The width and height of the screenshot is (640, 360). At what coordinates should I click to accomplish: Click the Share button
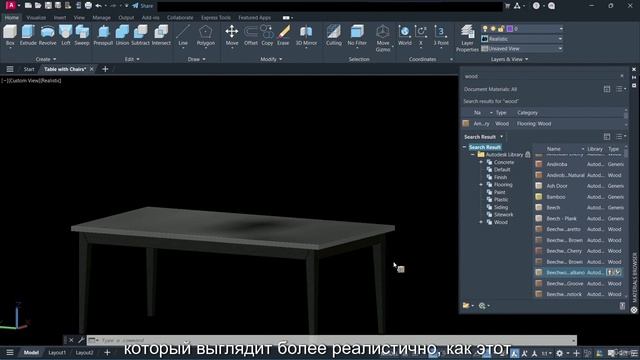click(x=142, y=6)
